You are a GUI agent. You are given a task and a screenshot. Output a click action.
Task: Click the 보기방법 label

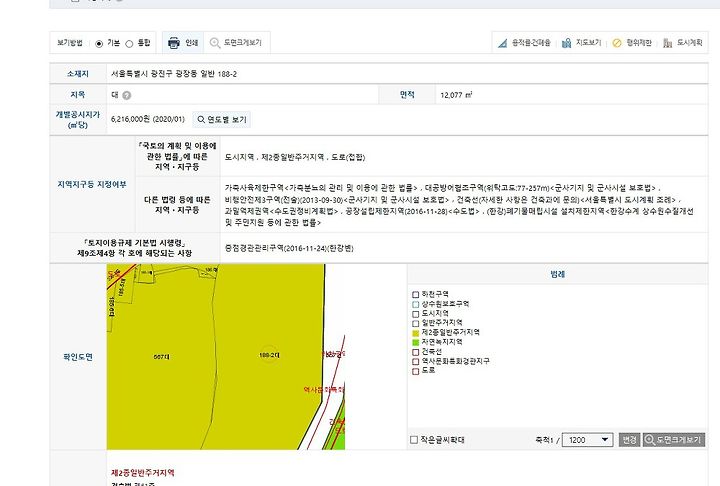pos(70,43)
